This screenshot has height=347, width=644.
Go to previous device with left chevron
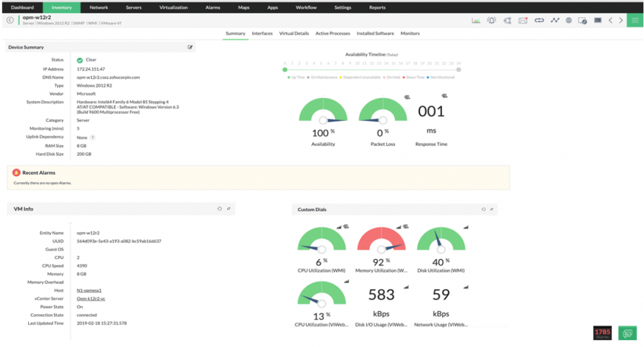[610, 20]
